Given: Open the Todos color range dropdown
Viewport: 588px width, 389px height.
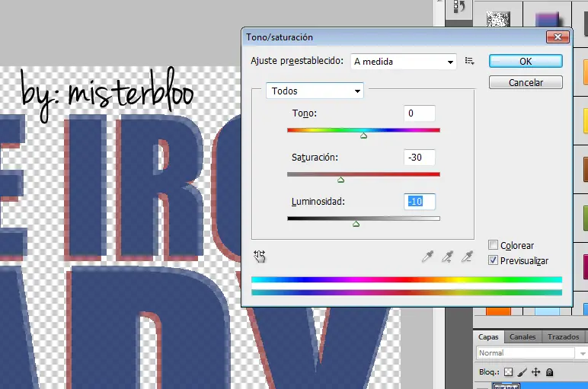Looking at the screenshot, I should pyautogui.click(x=315, y=91).
